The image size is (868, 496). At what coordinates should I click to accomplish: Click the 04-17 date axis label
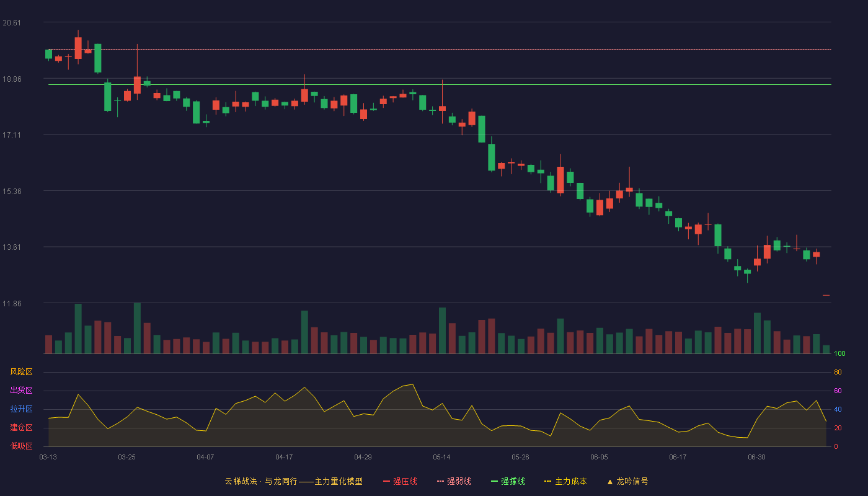[284, 457]
